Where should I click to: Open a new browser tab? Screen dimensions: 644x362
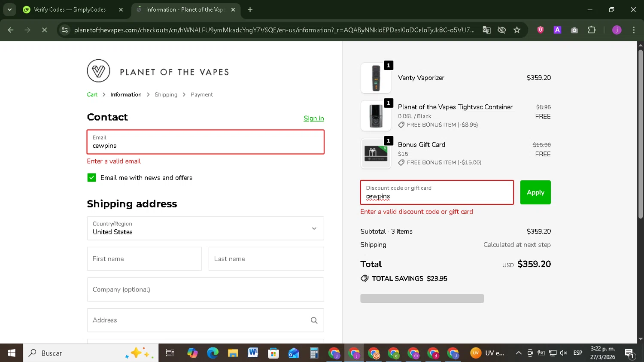pyautogui.click(x=250, y=9)
